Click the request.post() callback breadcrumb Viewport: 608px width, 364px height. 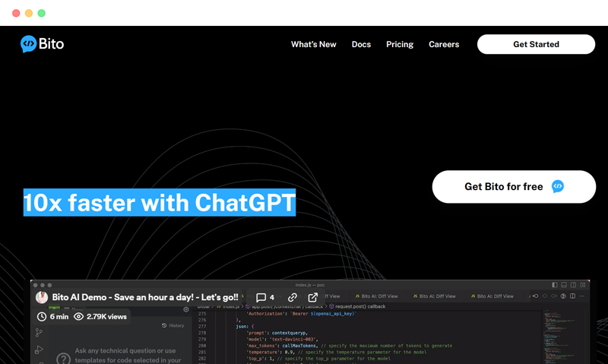[x=357, y=306]
